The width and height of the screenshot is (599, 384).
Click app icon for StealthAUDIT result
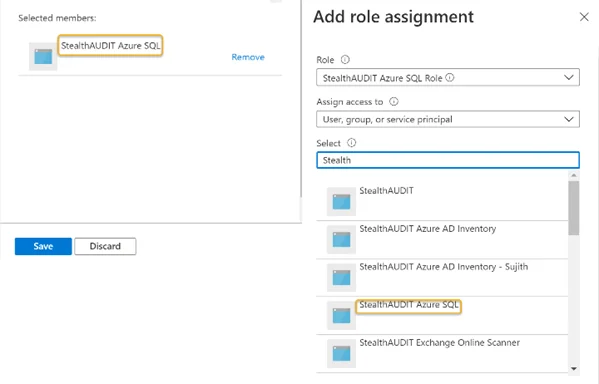coord(341,201)
